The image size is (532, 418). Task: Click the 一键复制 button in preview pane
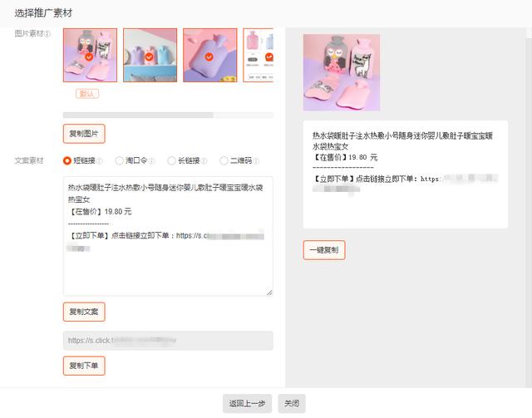click(324, 250)
